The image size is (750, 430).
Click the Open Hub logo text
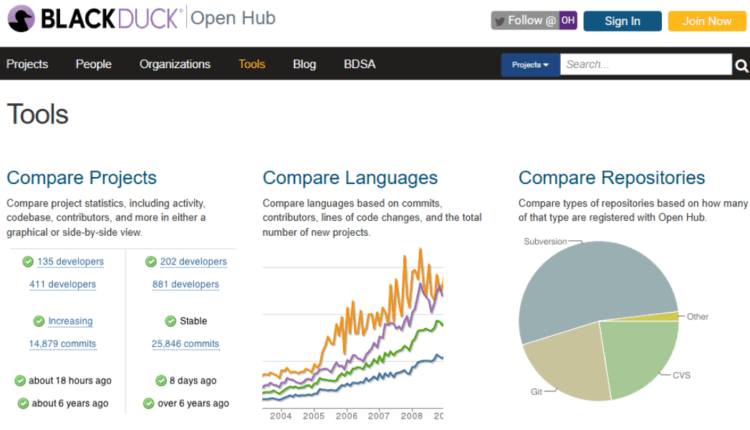[x=233, y=18]
